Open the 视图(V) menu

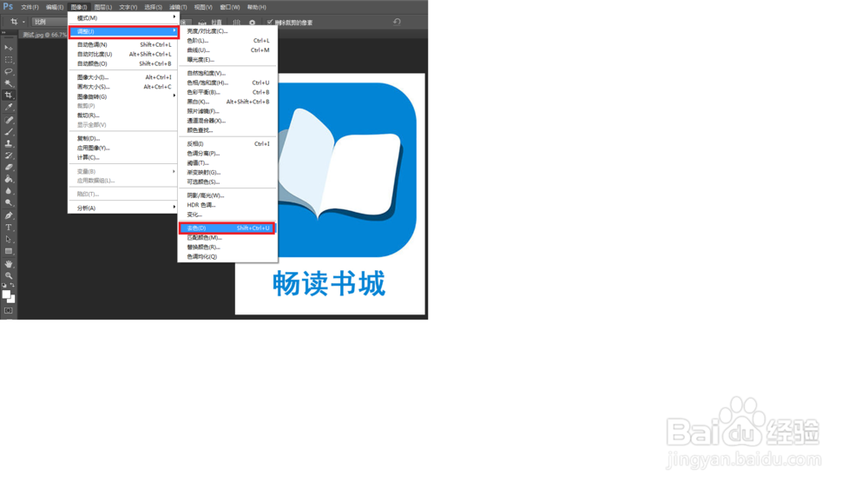[x=203, y=7]
